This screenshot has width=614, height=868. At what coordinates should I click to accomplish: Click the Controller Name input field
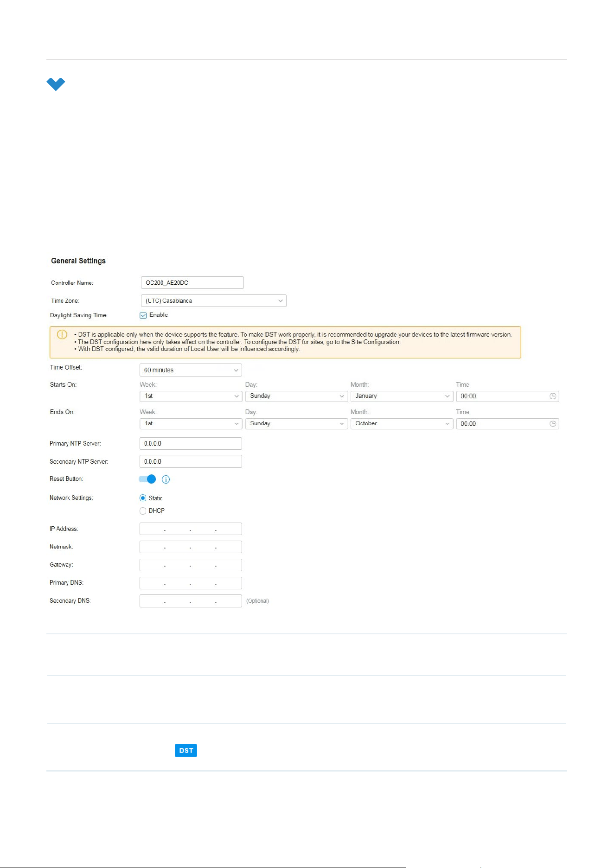coord(192,283)
